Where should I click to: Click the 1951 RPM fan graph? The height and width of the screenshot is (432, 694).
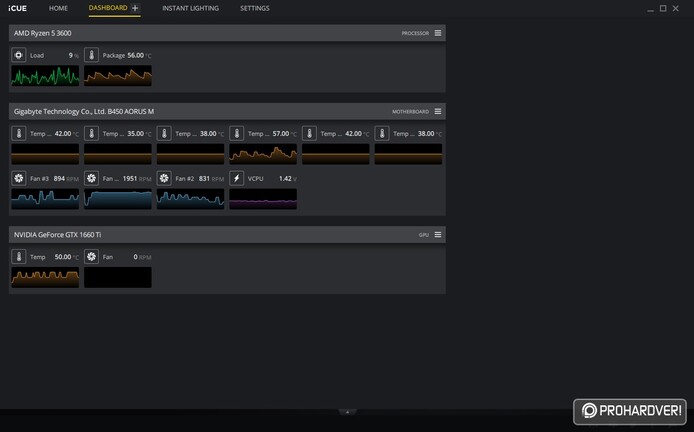118,199
